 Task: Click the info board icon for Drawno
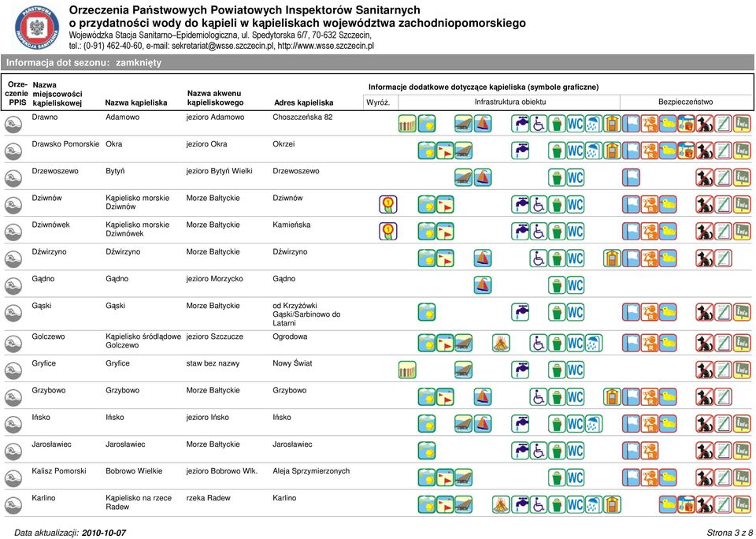coord(742,124)
